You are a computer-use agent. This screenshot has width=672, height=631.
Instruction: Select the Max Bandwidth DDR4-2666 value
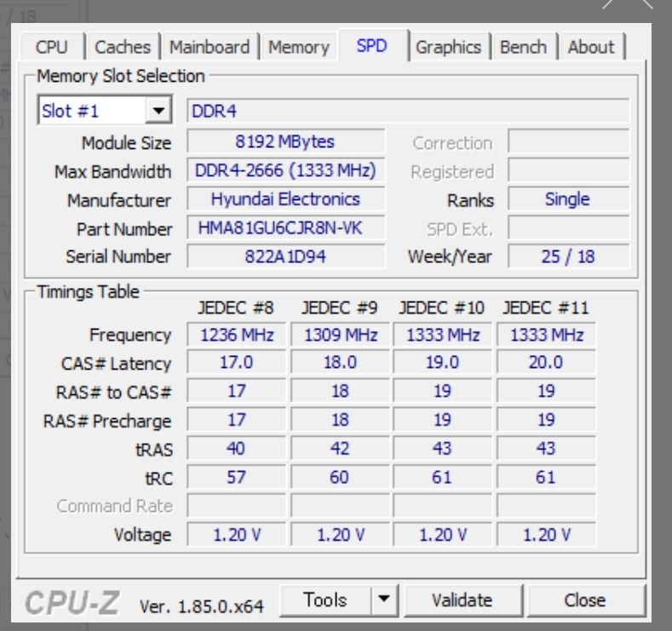pos(285,170)
